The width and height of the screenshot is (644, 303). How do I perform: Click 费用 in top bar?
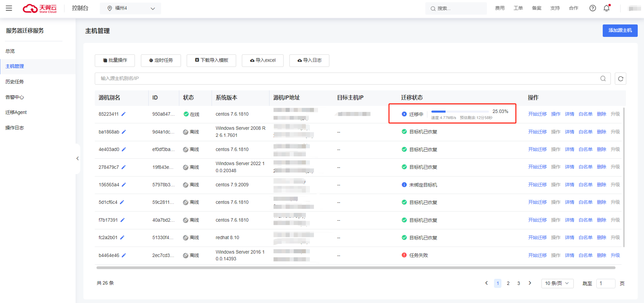pyautogui.click(x=500, y=8)
